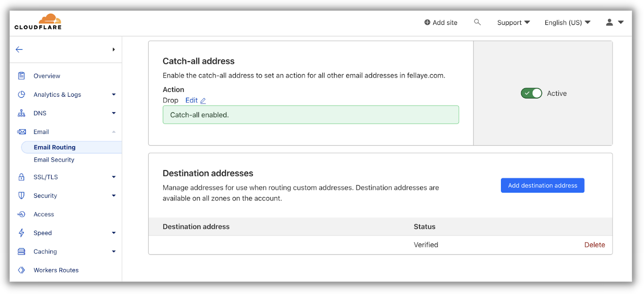The height and width of the screenshot is (294, 644).
Task: Click the back arrow in sidebar
Action: 19,50
